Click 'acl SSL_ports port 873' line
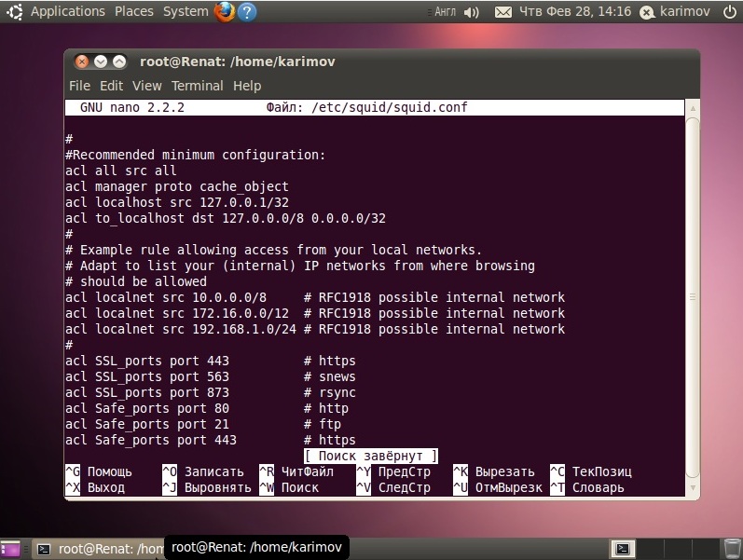743x560 pixels. [211, 393]
